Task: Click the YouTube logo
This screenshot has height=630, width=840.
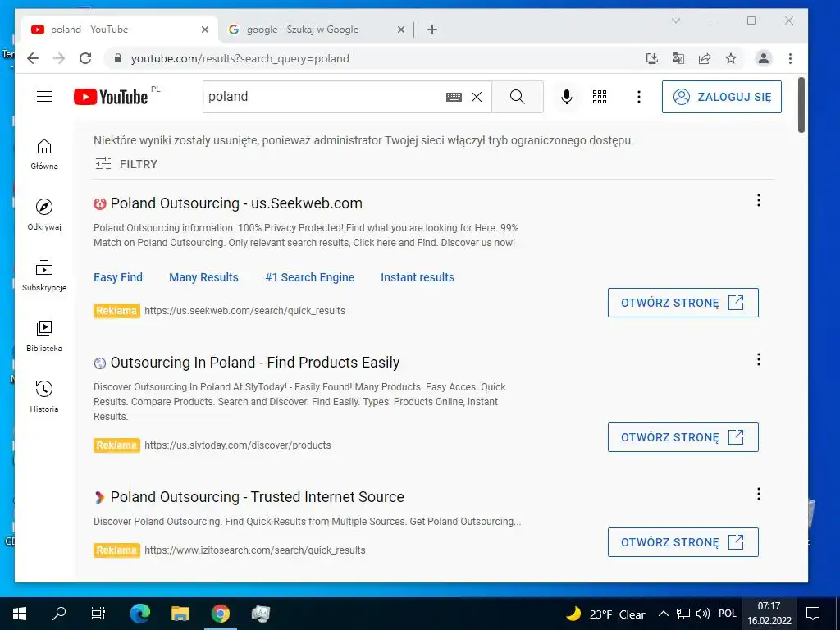Action: [x=111, y=97]
